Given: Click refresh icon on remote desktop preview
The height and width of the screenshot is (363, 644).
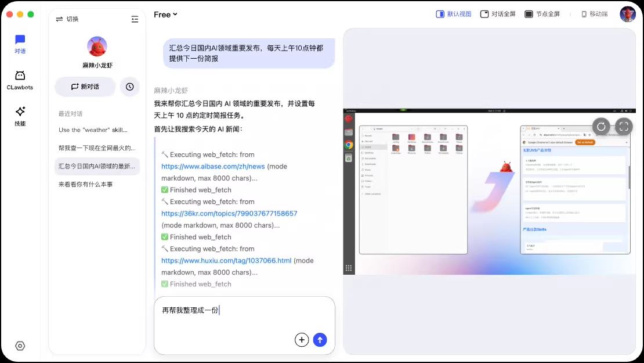Looking at the screenshot, I should pyautogui.click(x=601, y=126).
